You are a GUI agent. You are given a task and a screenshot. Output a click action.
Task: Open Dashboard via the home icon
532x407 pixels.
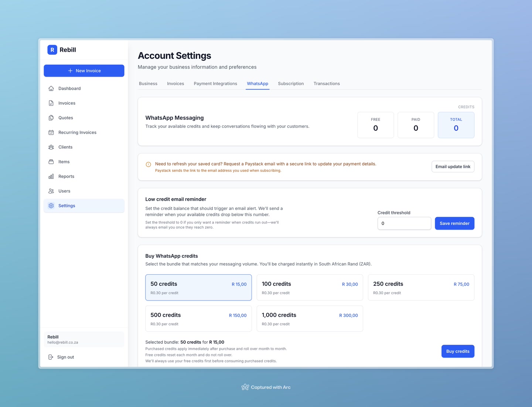51,88
